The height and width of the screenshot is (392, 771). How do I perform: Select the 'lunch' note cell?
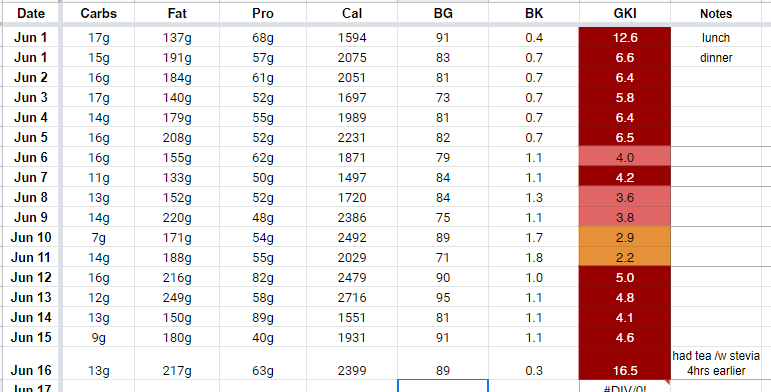pyautogui.click(x=716, y=37)
